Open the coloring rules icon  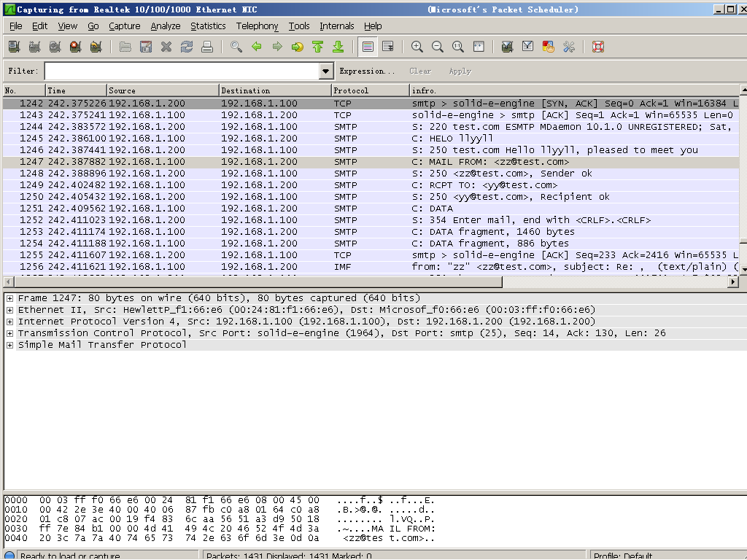point(548,47)
